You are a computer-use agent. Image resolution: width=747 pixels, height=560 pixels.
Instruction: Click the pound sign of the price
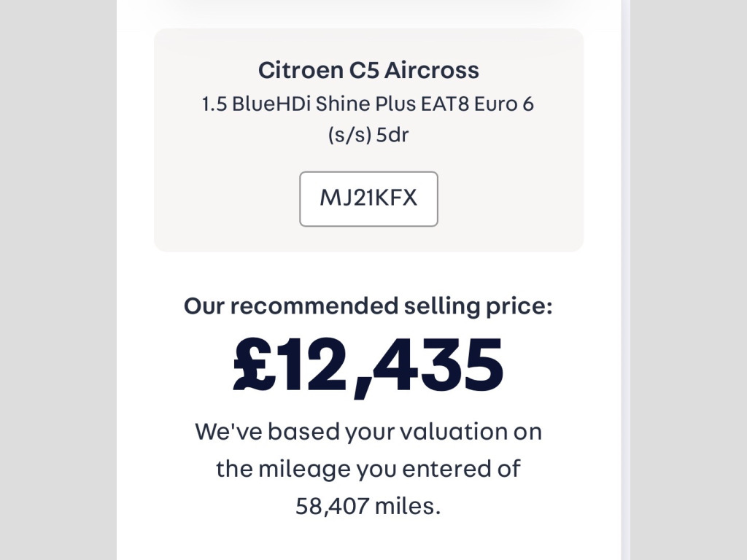(x=253, y=364)
